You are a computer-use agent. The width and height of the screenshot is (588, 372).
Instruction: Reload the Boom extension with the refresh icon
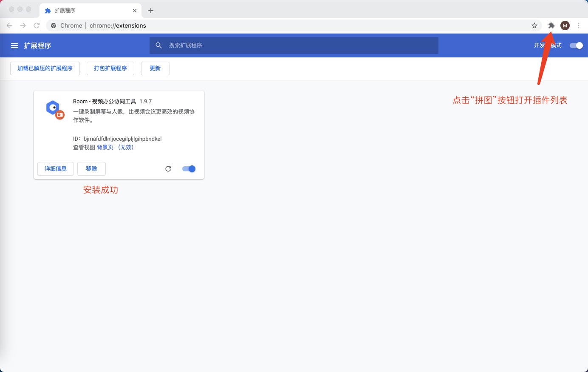click(x=168, y=168)
